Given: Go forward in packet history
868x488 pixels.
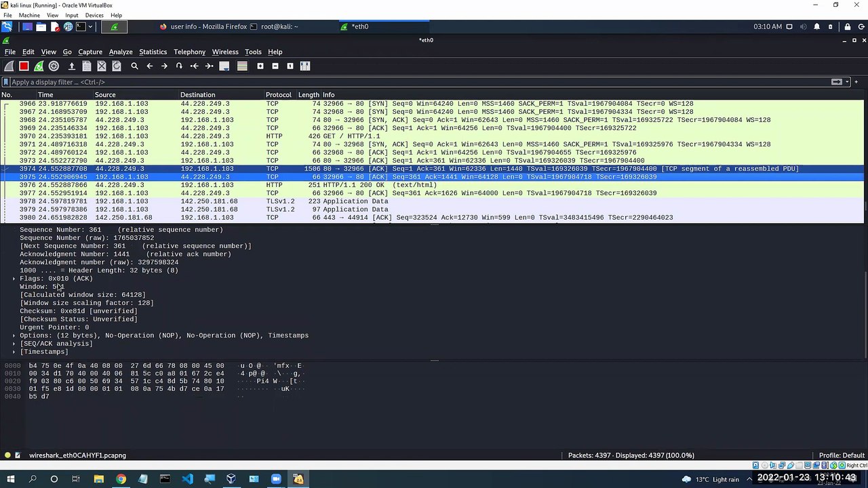Looking at the screenshot, I should [x=164, y=66].
